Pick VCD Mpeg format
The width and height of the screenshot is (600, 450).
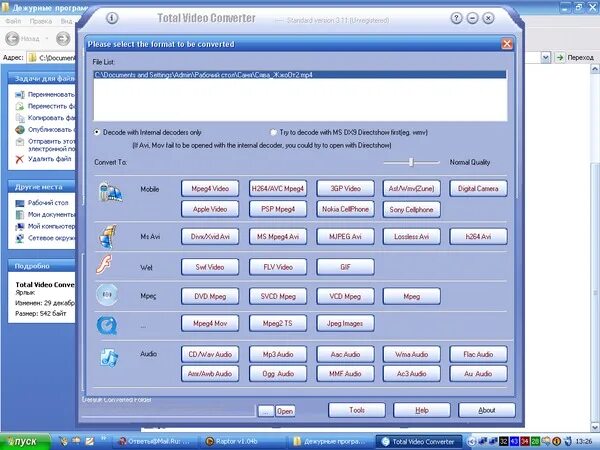pos(345,296)
